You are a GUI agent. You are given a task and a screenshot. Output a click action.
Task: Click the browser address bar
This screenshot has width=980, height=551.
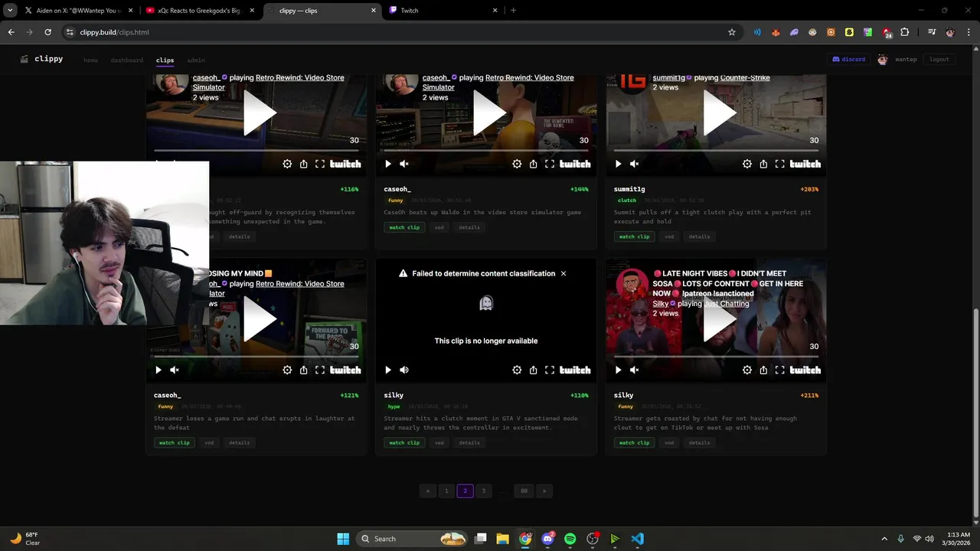398,32
